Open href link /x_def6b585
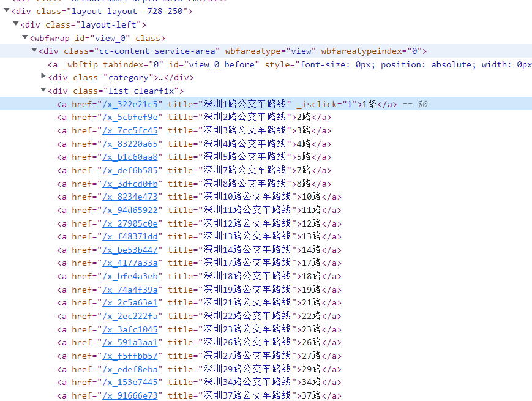Image resolution: width=532 pixels, height=401 pixels. coord(130,170)
